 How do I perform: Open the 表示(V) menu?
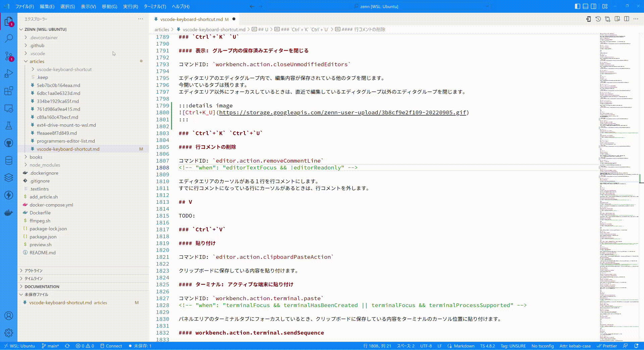point(88,6)
